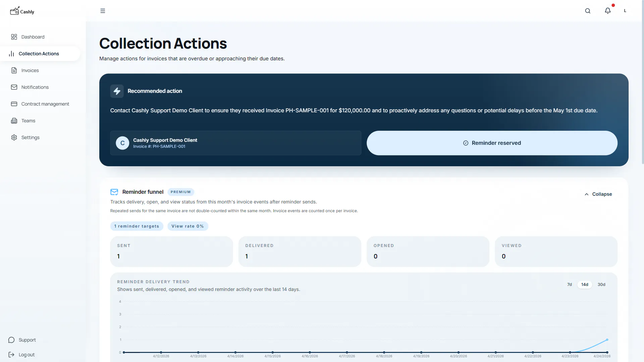Click the Collection Actions bar chart icon
Screen dimensions: 644x362
pos(11,54)
